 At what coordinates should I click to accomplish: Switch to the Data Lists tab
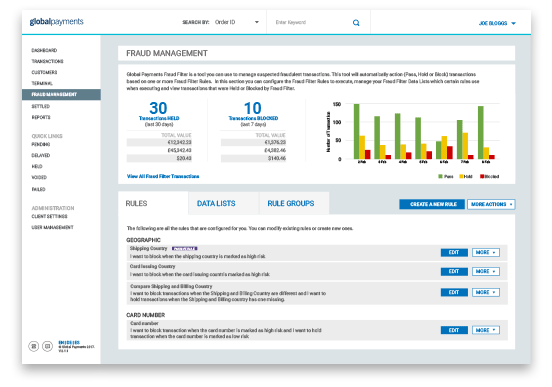coord(223,203)
